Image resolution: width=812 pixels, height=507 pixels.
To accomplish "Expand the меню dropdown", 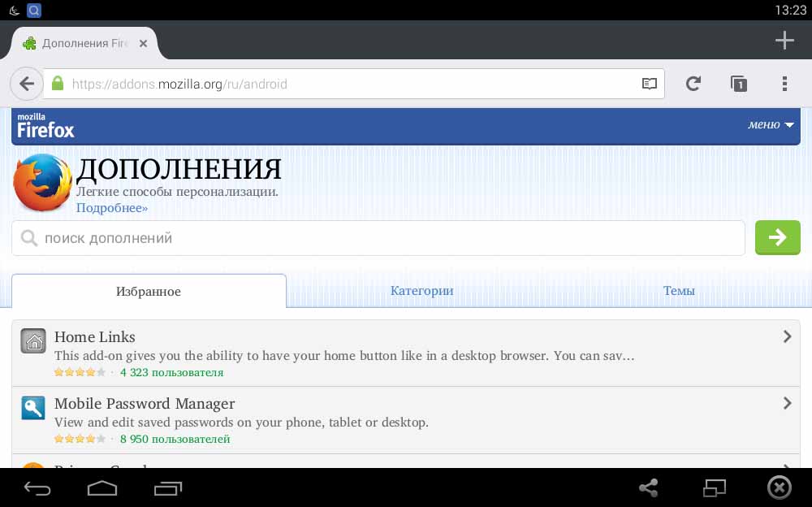I will 771,125.
